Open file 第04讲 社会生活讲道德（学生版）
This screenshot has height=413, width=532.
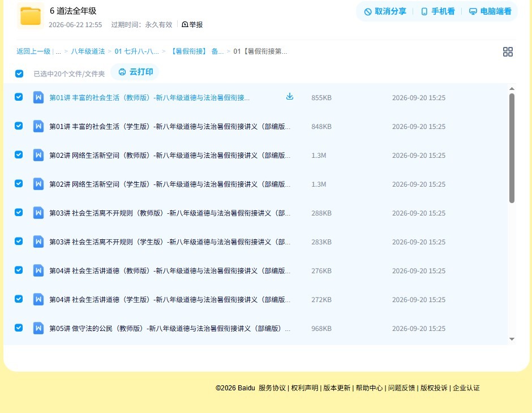(x=170, y=299)
